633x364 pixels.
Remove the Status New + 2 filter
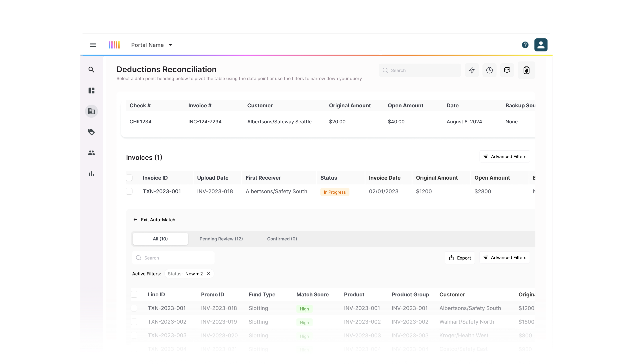208,274
